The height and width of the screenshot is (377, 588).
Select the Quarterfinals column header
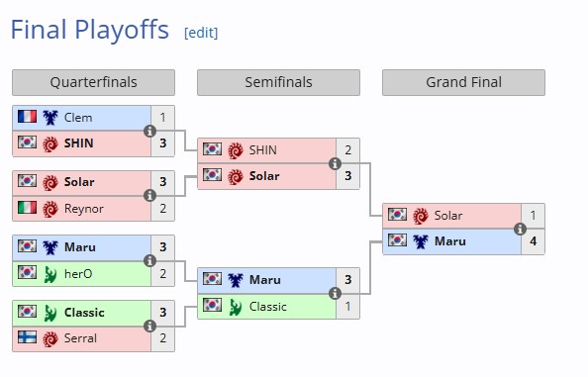93,82
